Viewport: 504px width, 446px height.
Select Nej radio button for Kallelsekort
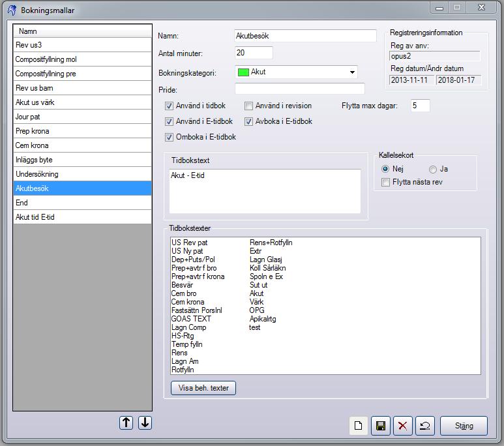pyautogui.click(x=385, y=169)
